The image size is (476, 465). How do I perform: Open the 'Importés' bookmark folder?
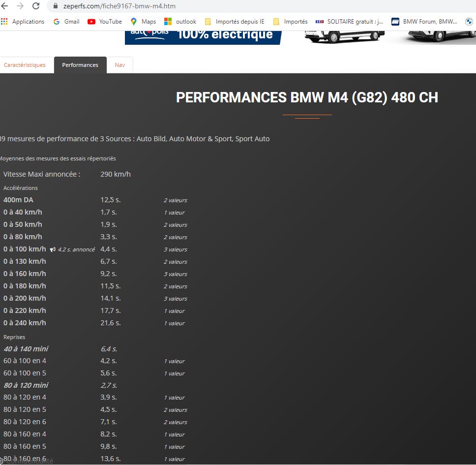coord(291,22)
